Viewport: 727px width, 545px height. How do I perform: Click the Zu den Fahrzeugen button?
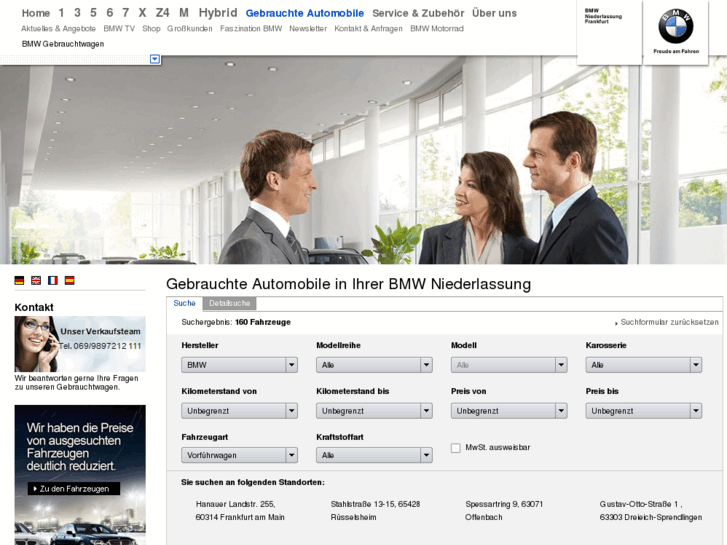[x=74, y=488]
